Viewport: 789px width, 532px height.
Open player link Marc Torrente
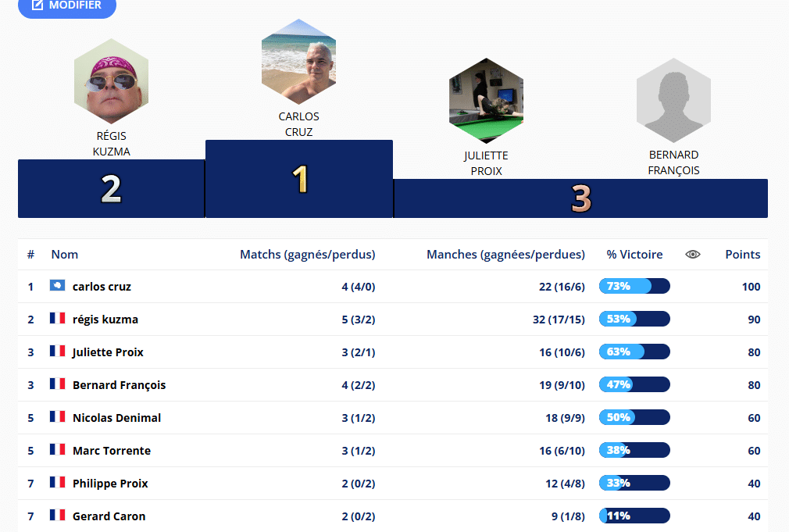[111, 451]
